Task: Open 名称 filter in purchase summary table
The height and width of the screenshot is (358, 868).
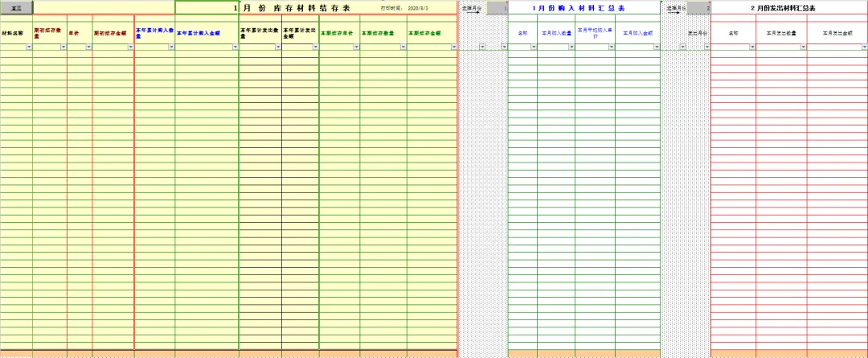Action: tap(534, 47)
